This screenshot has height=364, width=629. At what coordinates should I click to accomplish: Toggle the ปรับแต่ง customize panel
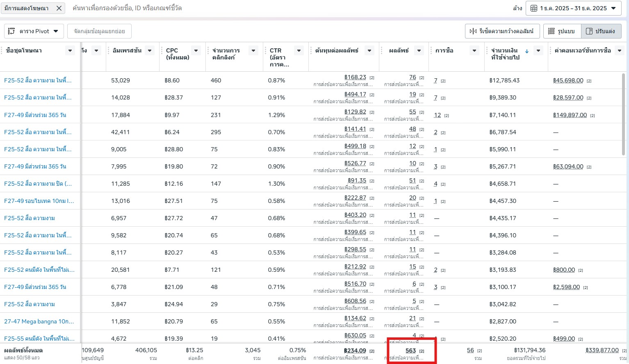(x=601, y=31)
